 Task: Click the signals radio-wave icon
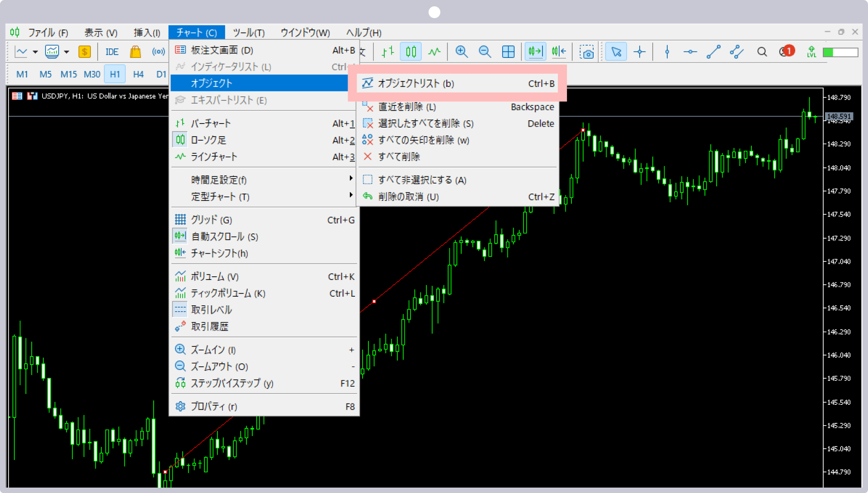(158, 52)
